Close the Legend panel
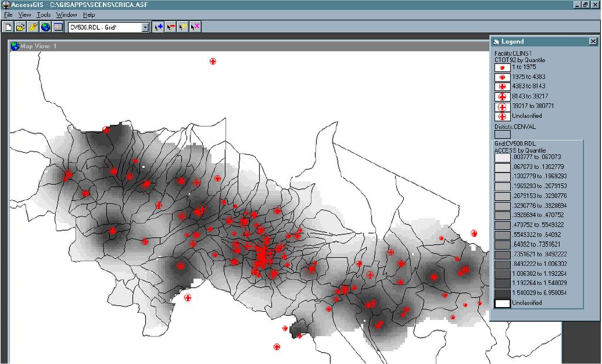The width and height of the screenshot is (602, 364). coord(593,42)
